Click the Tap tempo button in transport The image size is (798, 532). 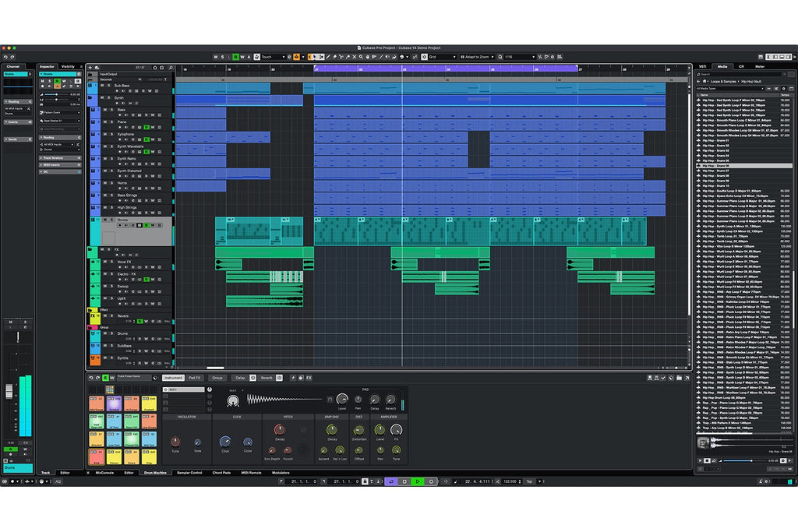529,481
